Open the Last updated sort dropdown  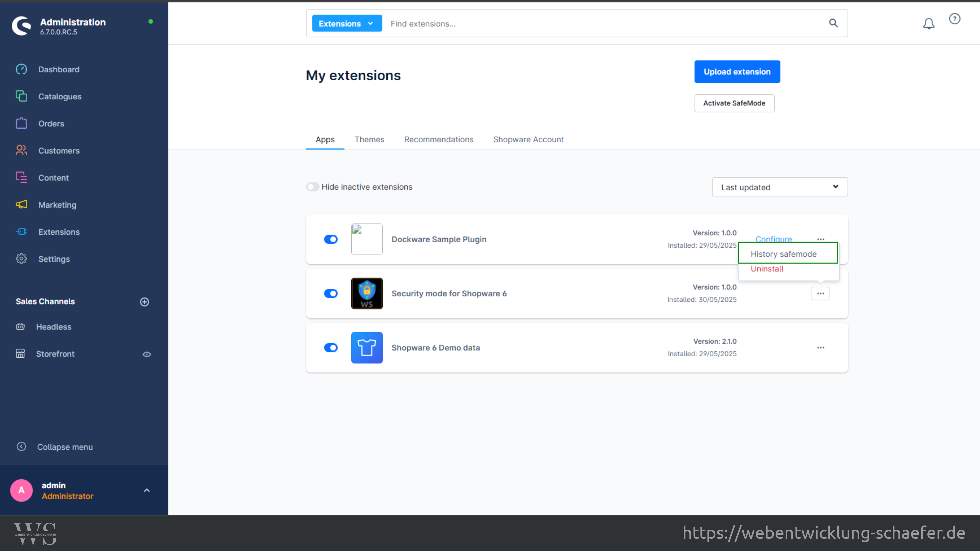click(x=779, y=187)
